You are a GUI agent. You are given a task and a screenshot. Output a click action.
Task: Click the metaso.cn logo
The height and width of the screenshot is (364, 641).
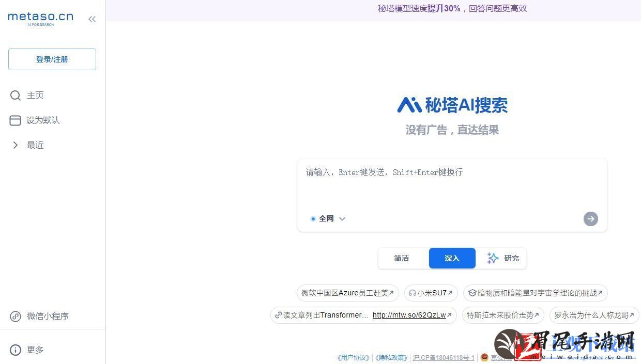pos(41,19)
